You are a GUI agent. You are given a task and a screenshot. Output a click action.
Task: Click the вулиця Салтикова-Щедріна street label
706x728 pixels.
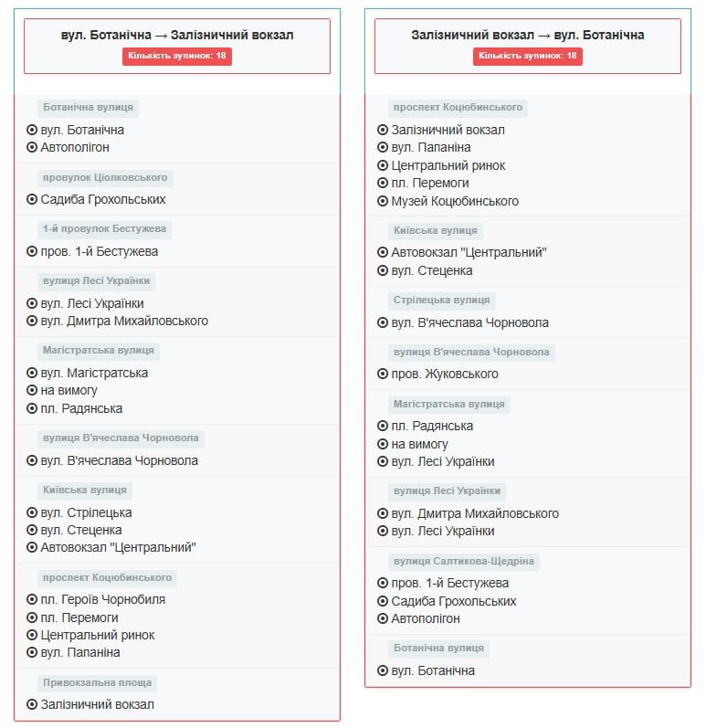point(464,561)
